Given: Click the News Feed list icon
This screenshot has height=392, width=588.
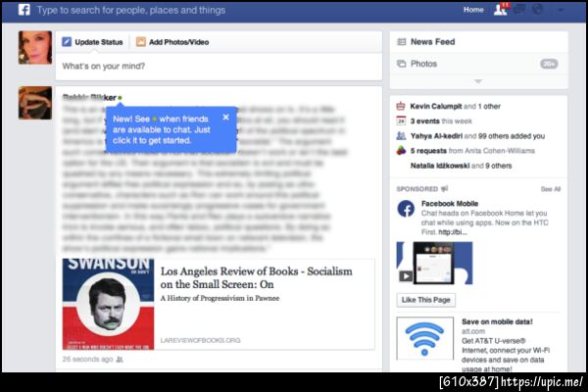Looking at the screenshot, I should point(401,41).
